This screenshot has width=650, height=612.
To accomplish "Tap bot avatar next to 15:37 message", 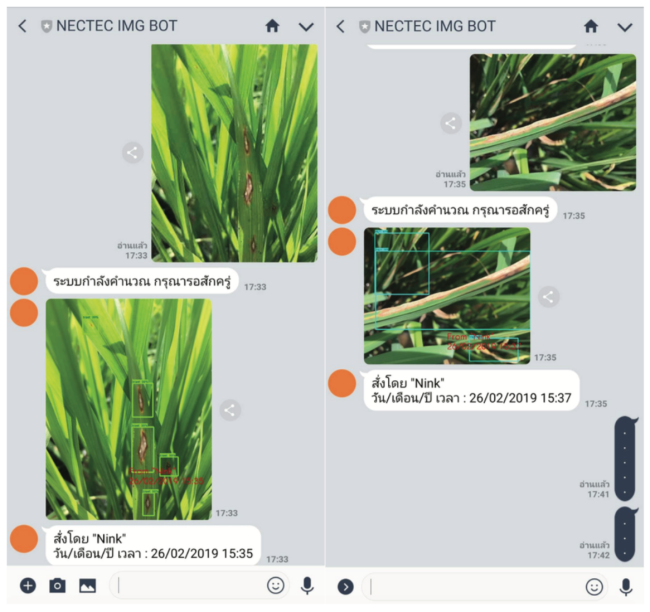I will point(342,383).
